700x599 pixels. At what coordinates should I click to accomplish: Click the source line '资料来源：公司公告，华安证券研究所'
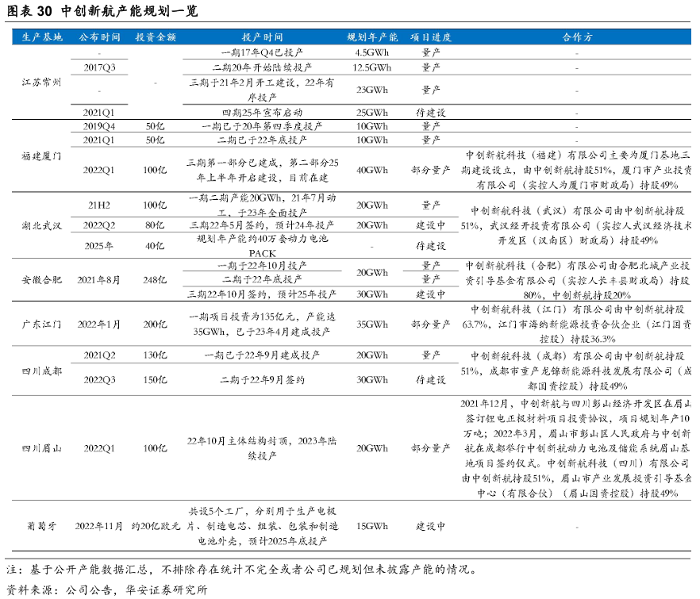point(107,590)
